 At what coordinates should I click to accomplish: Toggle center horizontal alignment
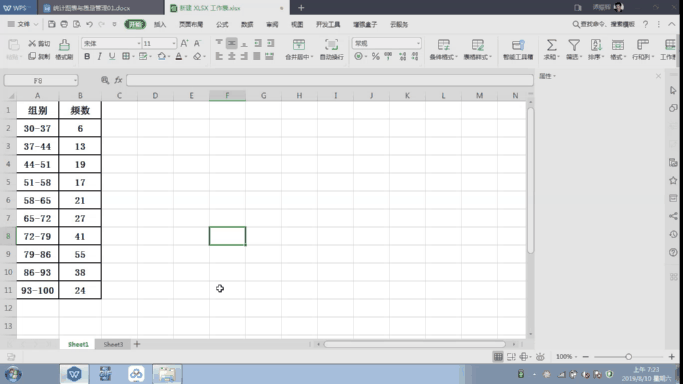232,57
